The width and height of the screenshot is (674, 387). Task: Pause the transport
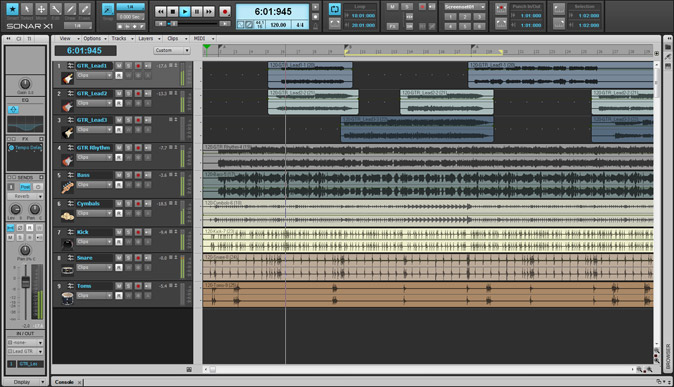(196, 12)
